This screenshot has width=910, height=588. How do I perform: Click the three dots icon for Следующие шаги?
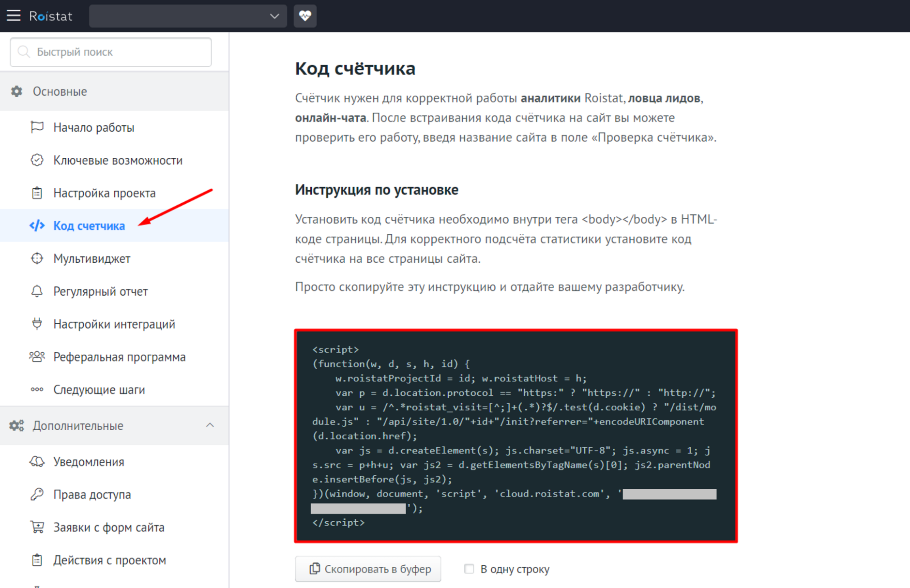[37, 389]
